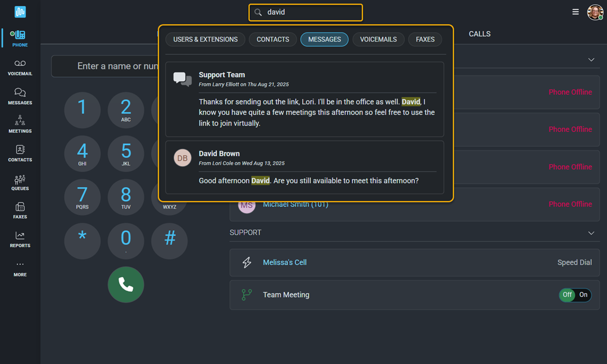Image resolution: width=607 pixels, height=364 pixels.
Task: Open the Queues section
Action: (20, 182)
